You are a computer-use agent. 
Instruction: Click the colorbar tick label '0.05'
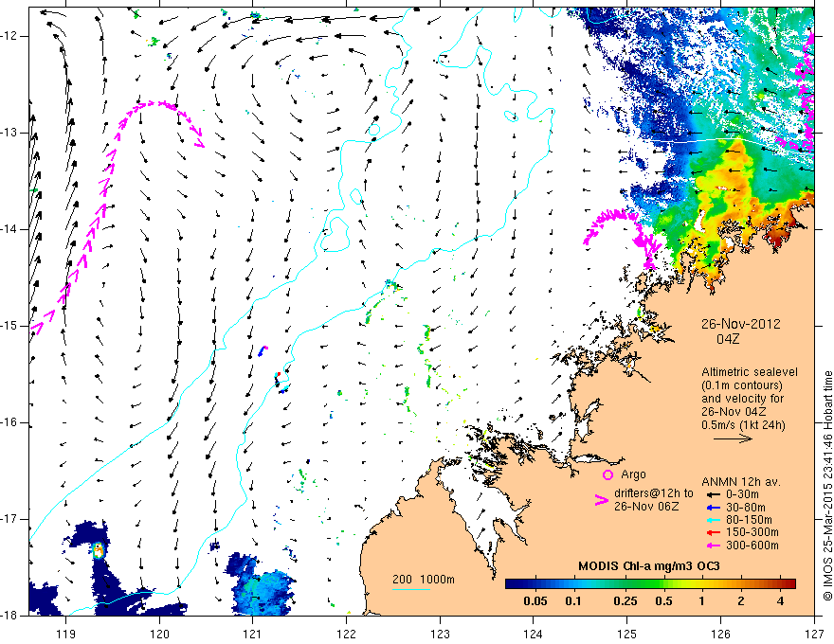535,601
